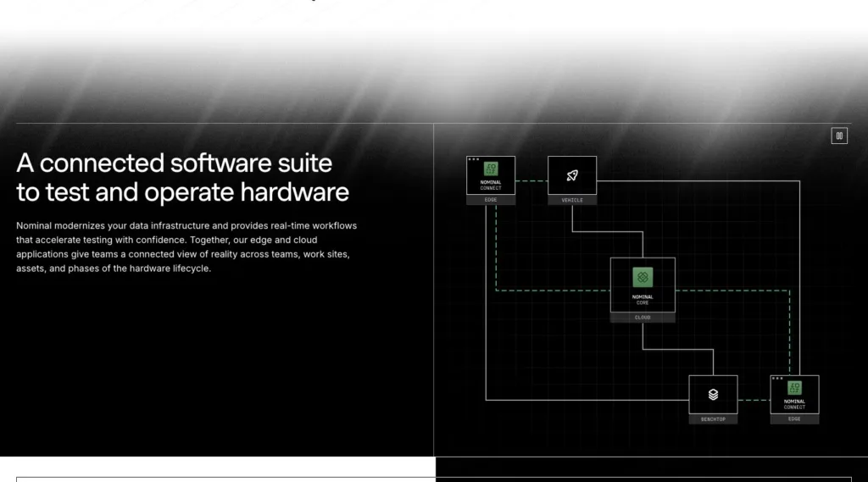Click the green Nominal Core logo icon
Viewport: 868px width, 482px height.
click(643, 277)
